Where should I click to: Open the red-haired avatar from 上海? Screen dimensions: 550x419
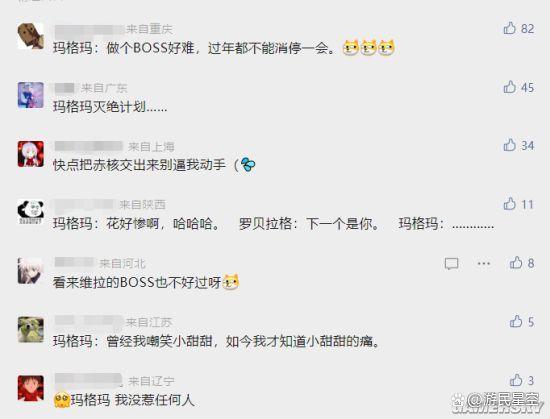[x=31, y=154]
